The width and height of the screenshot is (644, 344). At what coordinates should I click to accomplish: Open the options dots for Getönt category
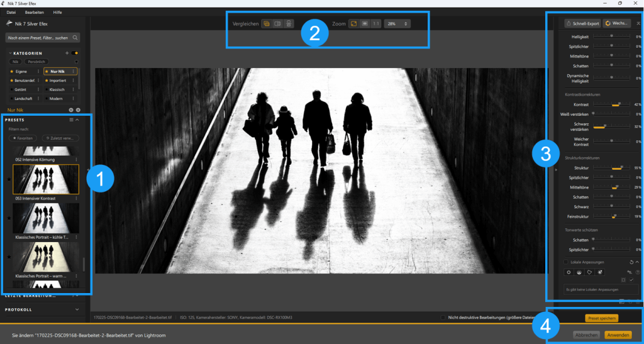(x=38, y=89)
